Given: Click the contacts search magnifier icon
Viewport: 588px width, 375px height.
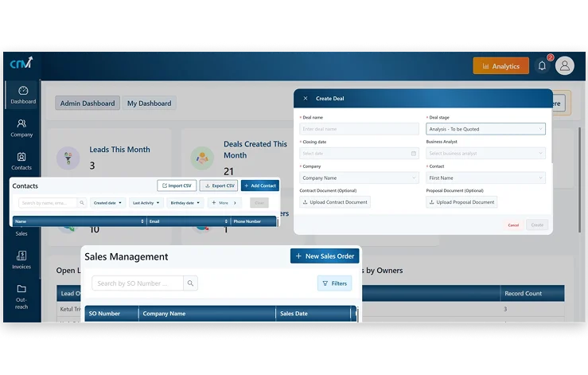Looking at the screenshot, I should coord(82,203).
